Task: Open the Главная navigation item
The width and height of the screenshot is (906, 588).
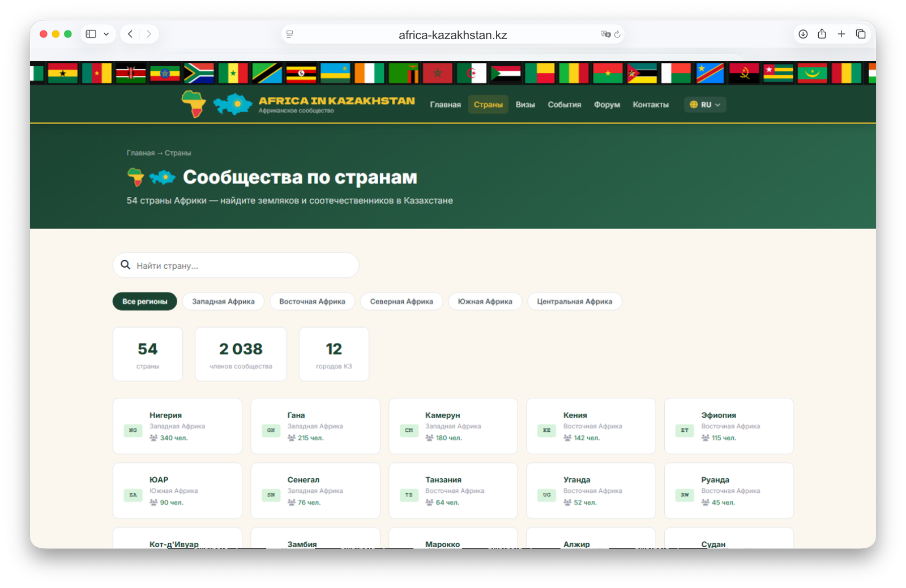Action: click(x=445, y=105)
